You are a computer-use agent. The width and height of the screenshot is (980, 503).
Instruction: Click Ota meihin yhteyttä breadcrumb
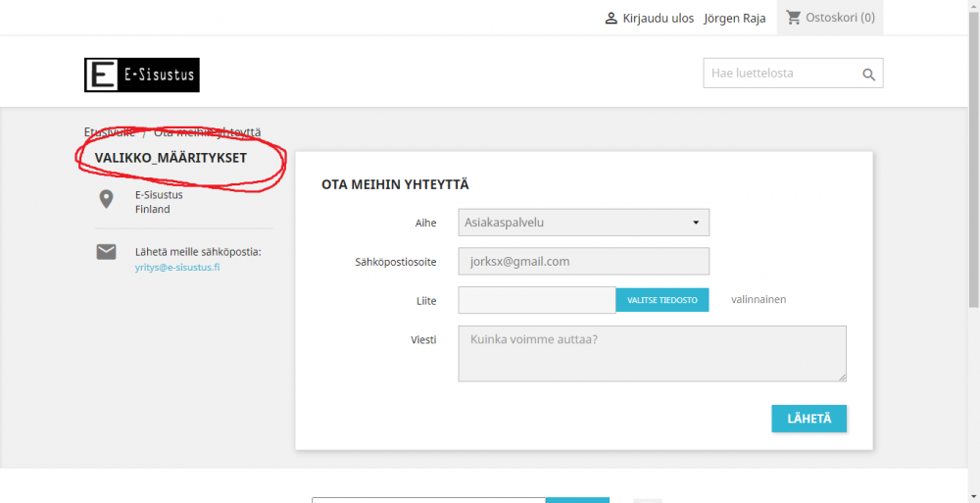click(x=208, y=132)
